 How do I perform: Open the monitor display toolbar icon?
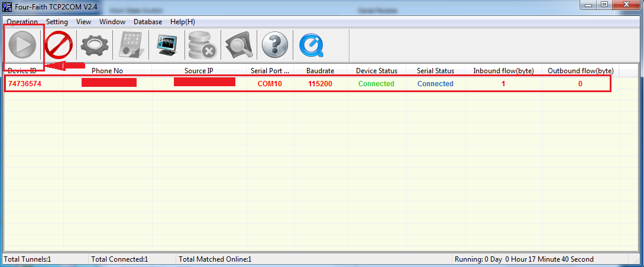167,44
